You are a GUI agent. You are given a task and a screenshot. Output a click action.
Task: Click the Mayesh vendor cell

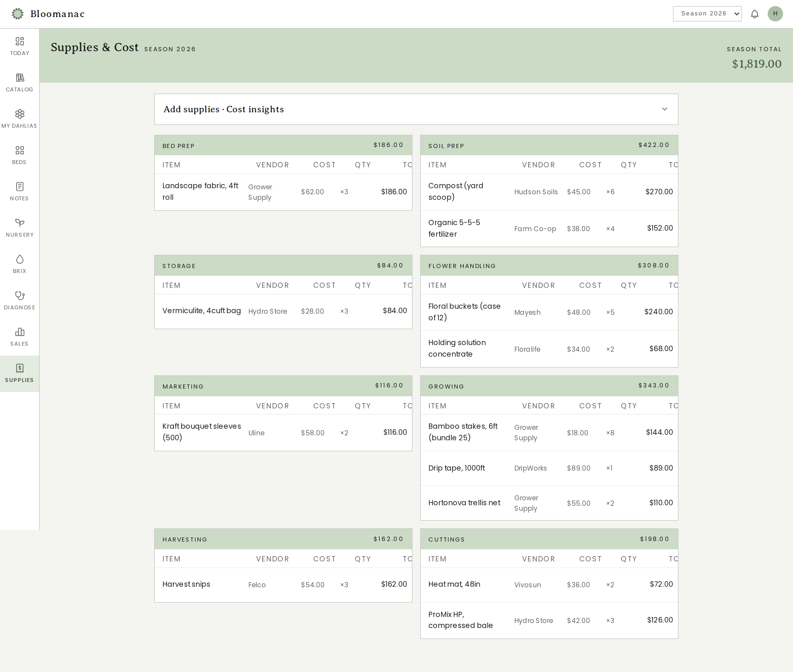tap(527, 312)
